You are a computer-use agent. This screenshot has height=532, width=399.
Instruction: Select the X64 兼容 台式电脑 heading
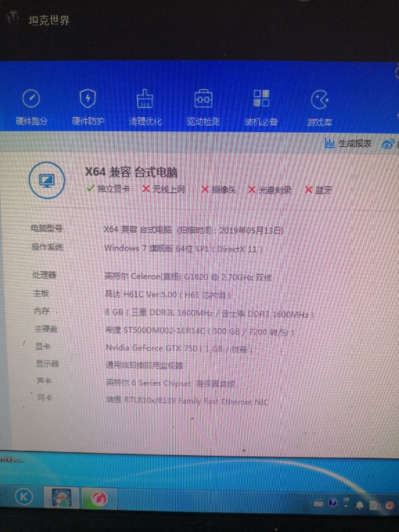[132, 172]
